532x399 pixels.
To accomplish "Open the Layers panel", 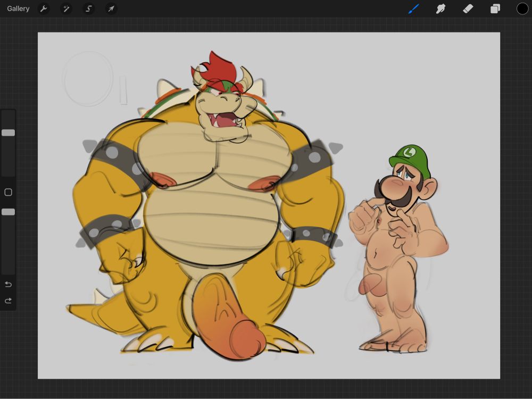I will (495, 9).
